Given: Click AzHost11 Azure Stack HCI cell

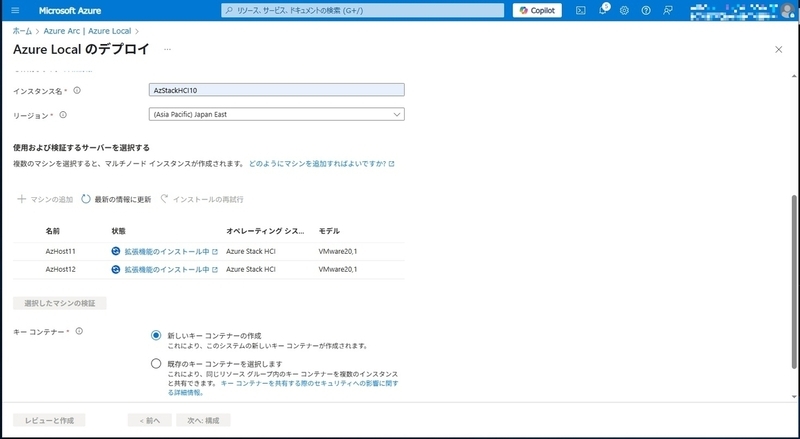Looking at the screenshot, I should (251, 251).
